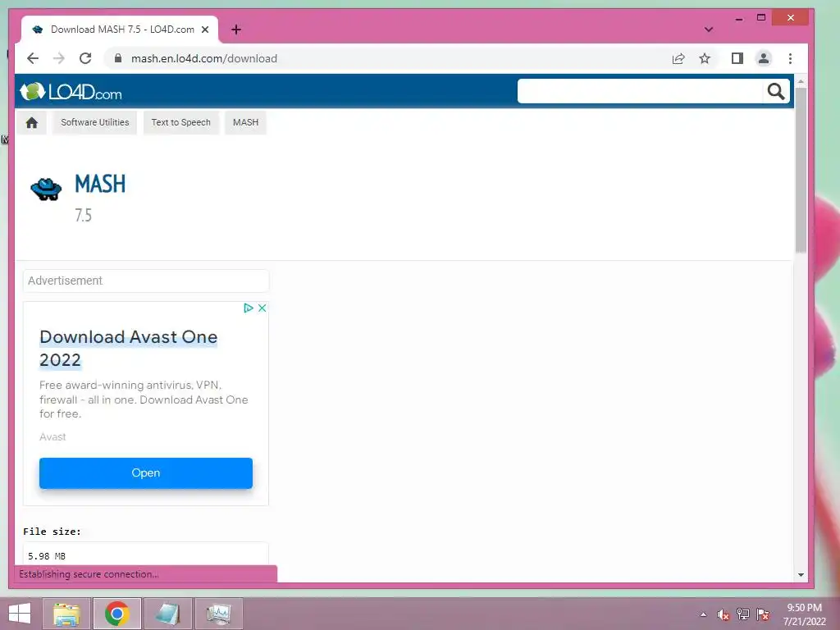Click the 5.98 MB file size value
The image size is (840, 630).
[47, 556]
